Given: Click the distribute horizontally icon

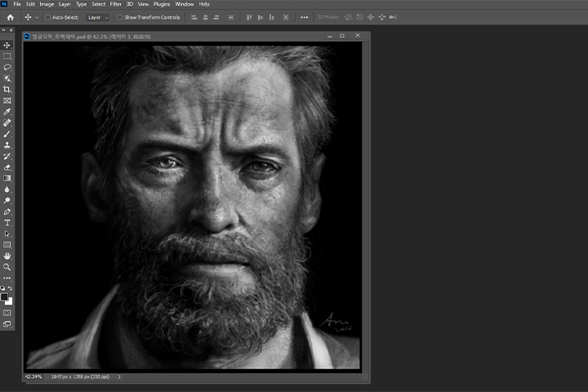Looking at the screenshot, I should tap(286, 17).
